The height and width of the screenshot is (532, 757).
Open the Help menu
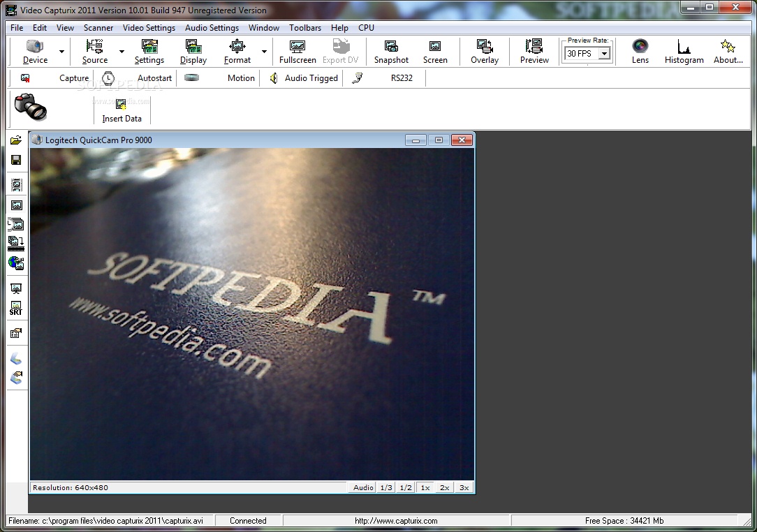click(339, 27)
